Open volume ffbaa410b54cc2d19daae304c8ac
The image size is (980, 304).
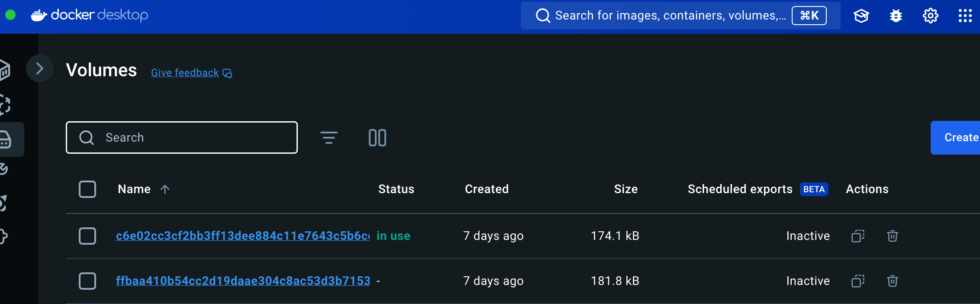tap(243, 281)
